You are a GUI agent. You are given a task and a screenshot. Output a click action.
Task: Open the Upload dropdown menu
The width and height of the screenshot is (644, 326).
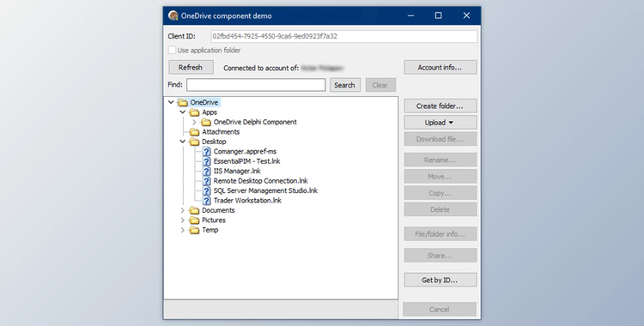coord(440,123)
